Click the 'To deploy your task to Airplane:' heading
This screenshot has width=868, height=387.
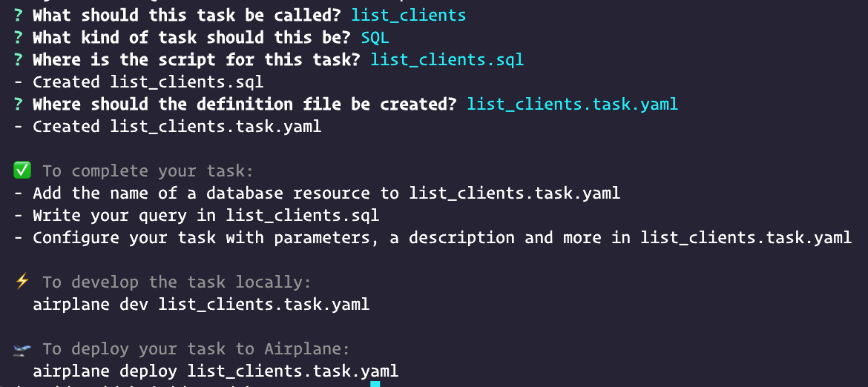(196, 349)
